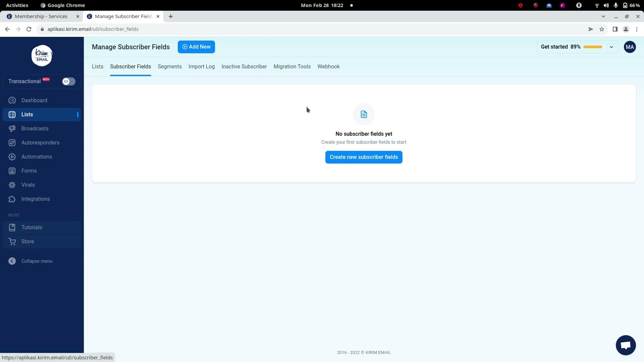Click the Add New button
The width and height of the screenshot is (644, 362).
pyautogui.click(x=196, y=47)
